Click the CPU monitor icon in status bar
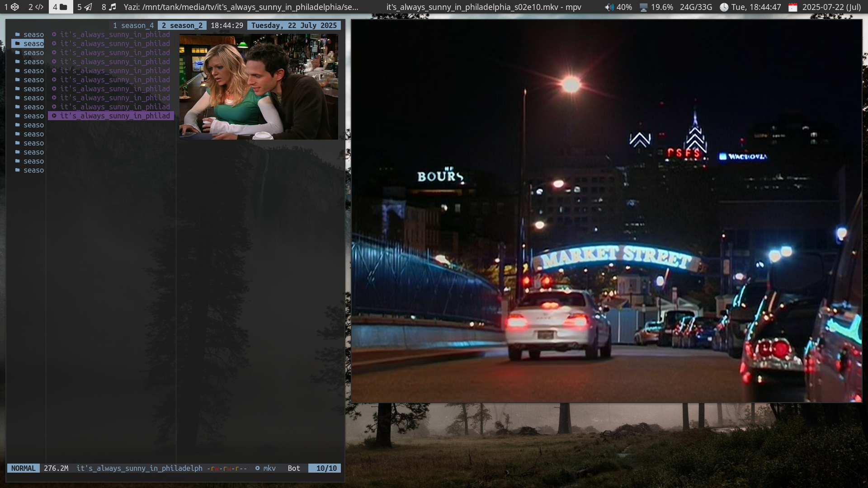This screenshot has height=488, width=868. tap(644, 7)
